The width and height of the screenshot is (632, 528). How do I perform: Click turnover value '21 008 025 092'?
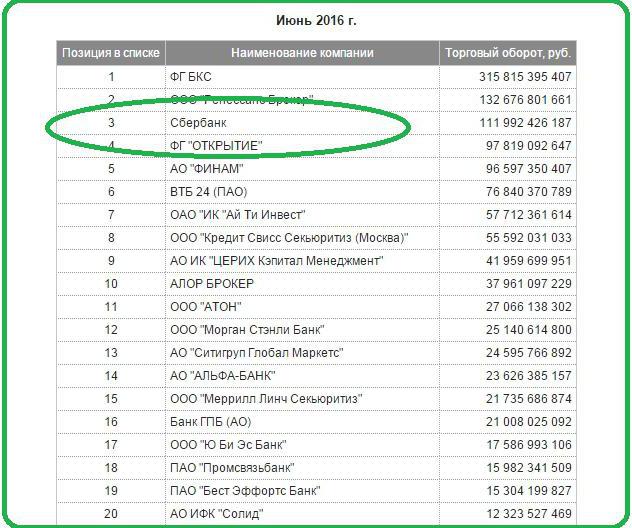click(x=528, y=422)
